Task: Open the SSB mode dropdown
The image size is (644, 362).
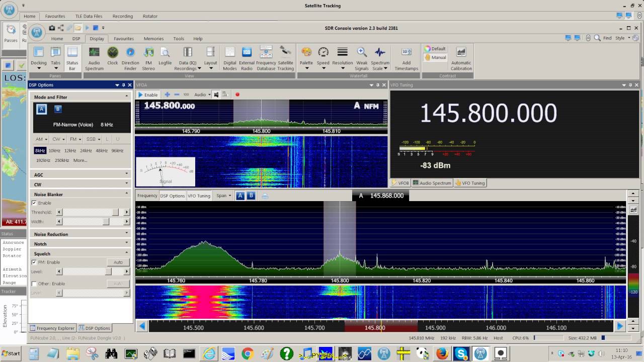Action: (x=93, y=139)
